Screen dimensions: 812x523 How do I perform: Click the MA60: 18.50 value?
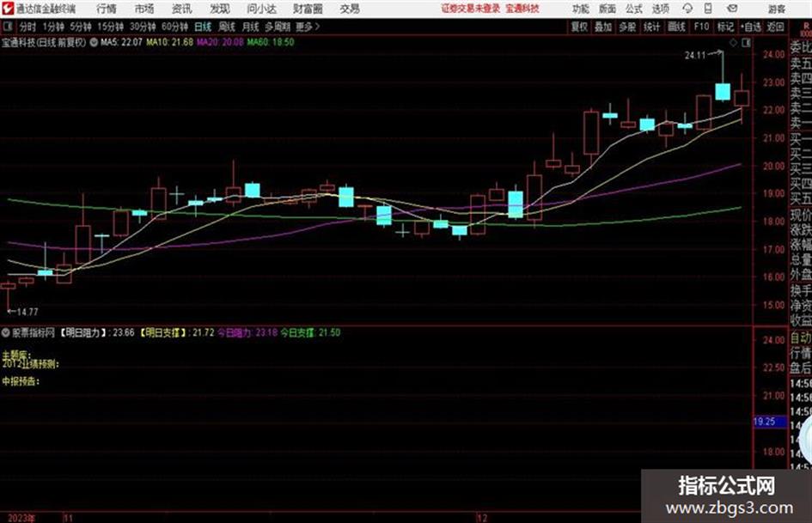click(x=271, y=42)
